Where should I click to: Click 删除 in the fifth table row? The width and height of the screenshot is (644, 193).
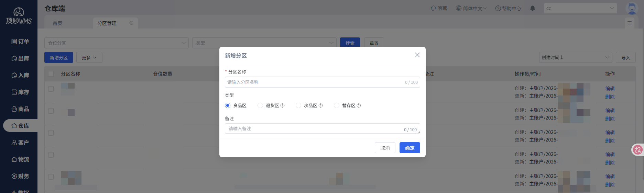point(610,185)
